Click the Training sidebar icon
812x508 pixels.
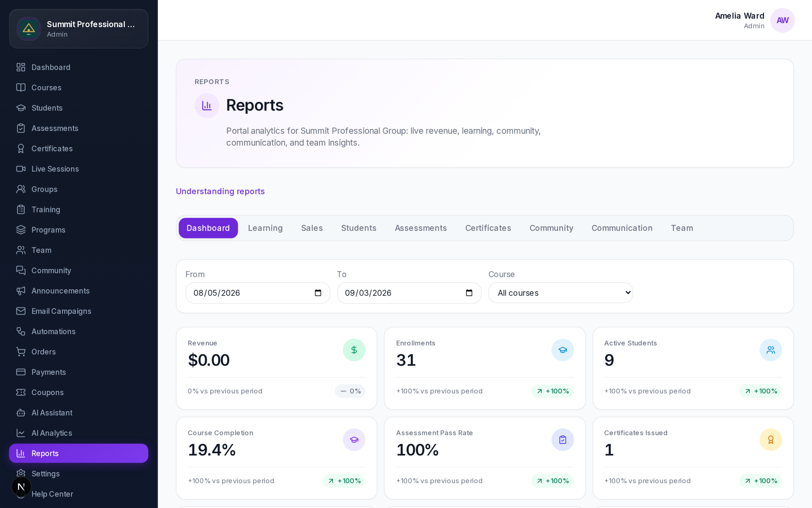click(x=21, y=210)
